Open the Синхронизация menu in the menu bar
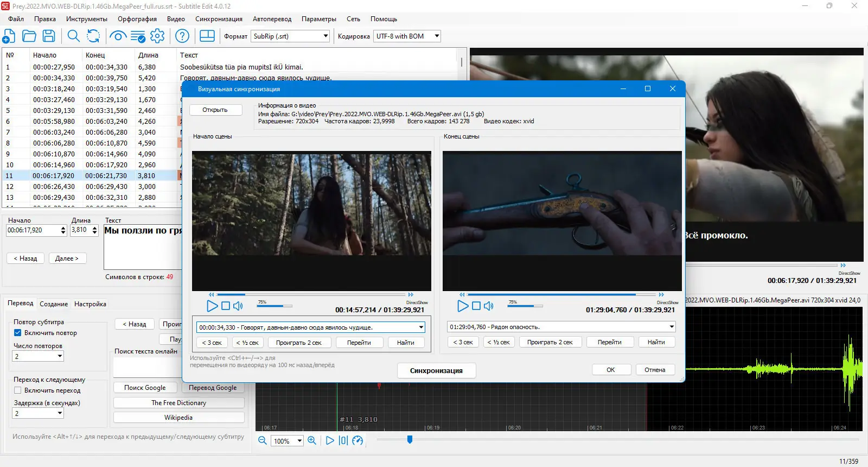The height and width of the screenshot is (467, 868). click(x=219, y=19)
